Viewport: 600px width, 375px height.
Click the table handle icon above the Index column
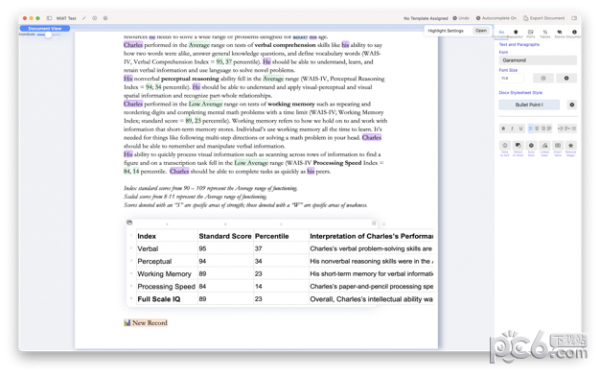coord(129,222)
